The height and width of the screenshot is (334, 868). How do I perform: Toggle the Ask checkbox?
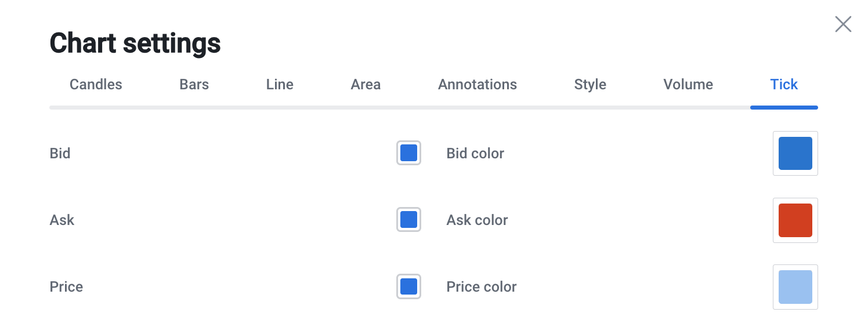[408, 220]
